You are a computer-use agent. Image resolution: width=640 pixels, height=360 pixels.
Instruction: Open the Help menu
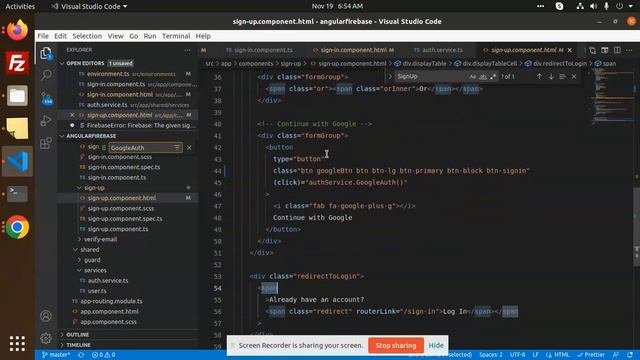tap(203, 36)
